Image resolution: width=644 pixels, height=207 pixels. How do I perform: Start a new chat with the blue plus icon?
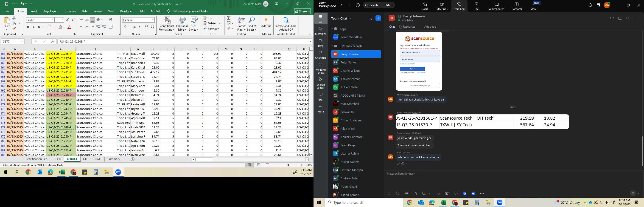pos(378,18)
